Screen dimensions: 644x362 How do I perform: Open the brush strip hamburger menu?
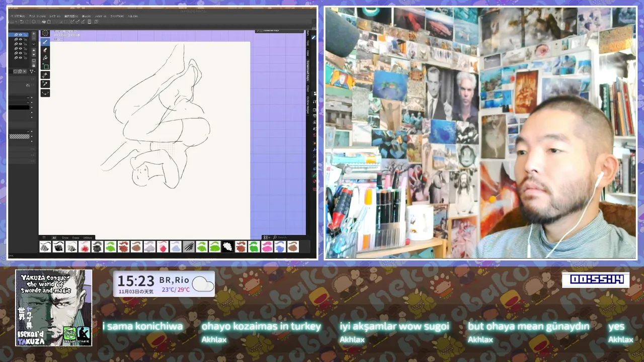tap(44, 237)
